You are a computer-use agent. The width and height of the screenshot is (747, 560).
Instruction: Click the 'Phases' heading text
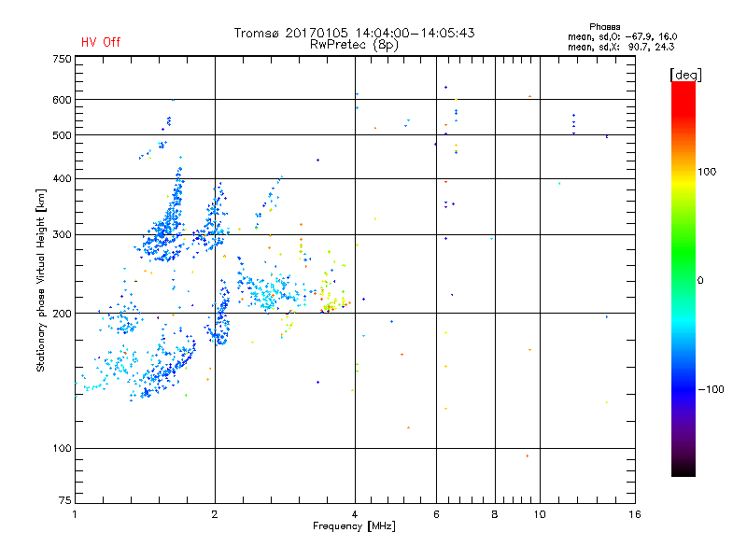[604, 27]
